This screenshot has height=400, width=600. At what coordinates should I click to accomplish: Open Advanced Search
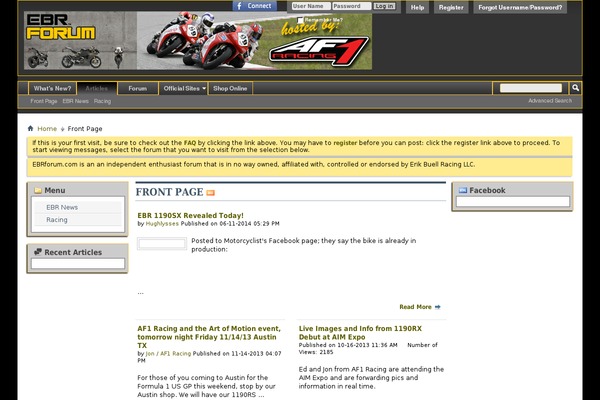coord(550,101)
